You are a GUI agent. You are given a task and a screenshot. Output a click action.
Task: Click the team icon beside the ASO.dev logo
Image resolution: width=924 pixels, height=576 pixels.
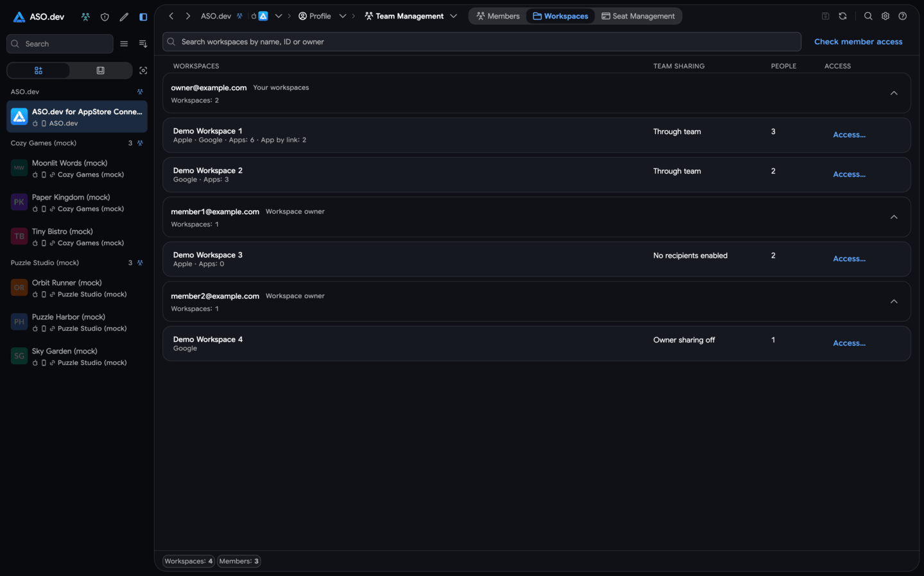pos(85,17)
